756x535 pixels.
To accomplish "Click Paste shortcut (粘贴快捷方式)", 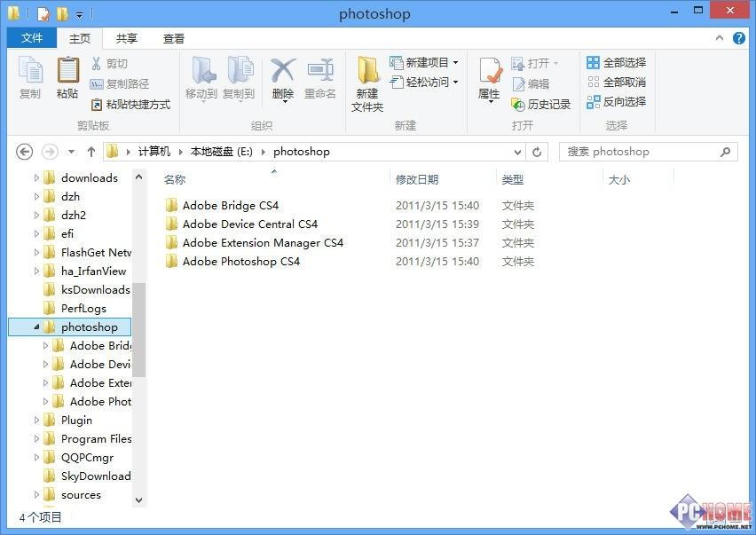I will point(130,104).
